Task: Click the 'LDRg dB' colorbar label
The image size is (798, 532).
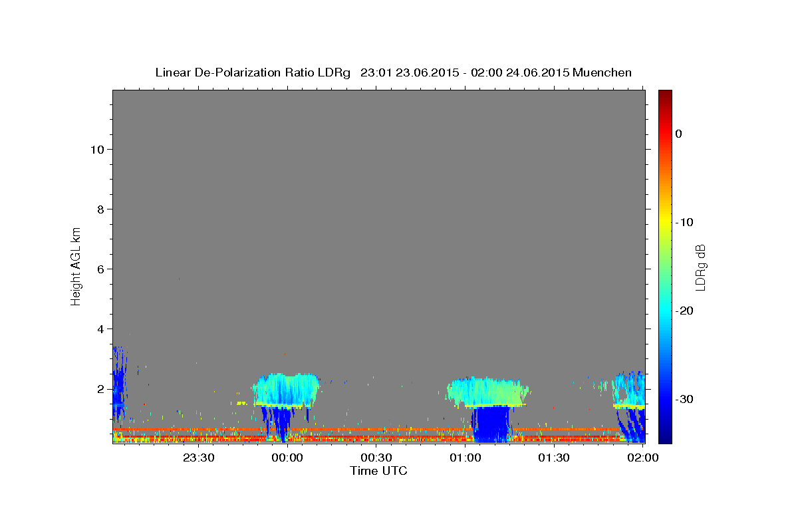Action: (700, 267)
